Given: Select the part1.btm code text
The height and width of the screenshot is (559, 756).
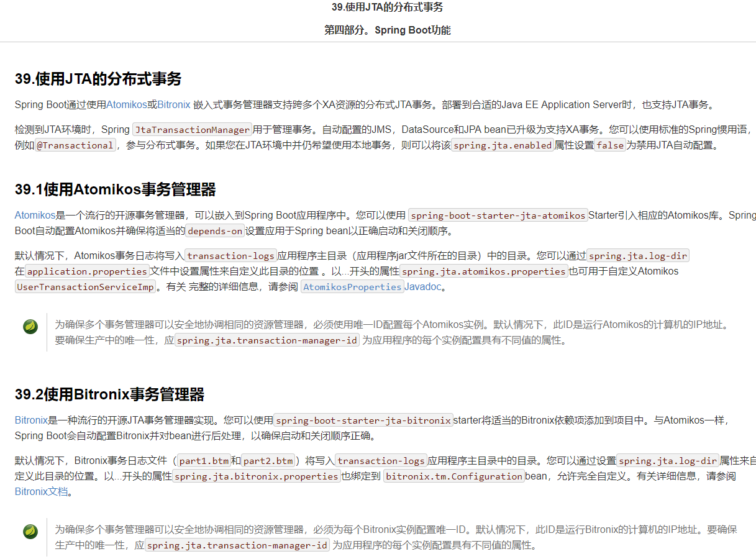Looking at the screenshot, I should (x=204, y=461).
